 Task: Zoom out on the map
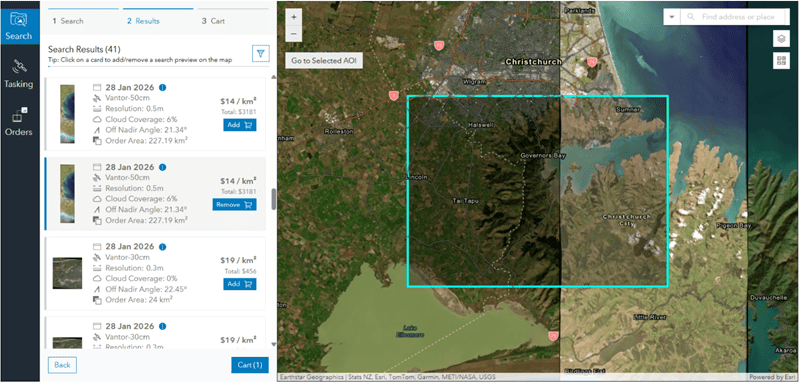[293, 34]
